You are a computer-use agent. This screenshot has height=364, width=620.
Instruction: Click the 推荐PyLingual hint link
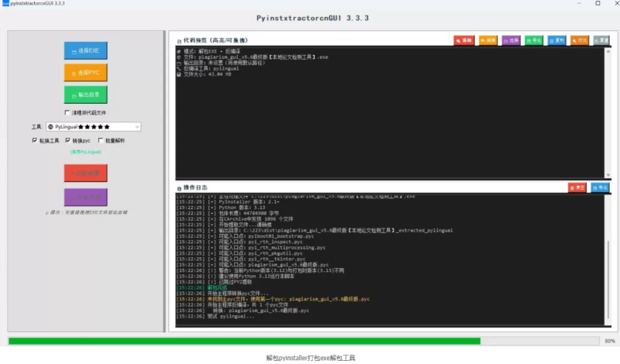[x=86, y=152]
